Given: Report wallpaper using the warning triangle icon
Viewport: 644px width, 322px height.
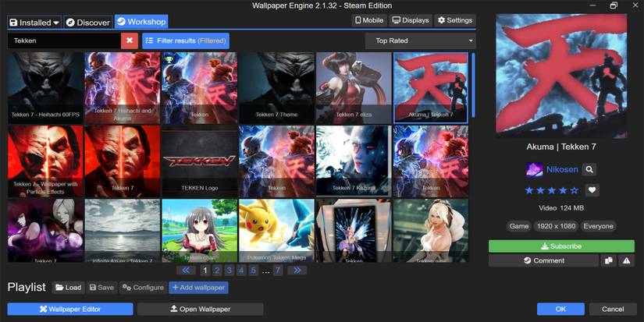Looking at the screenshot, I should [x=626, y=261].
